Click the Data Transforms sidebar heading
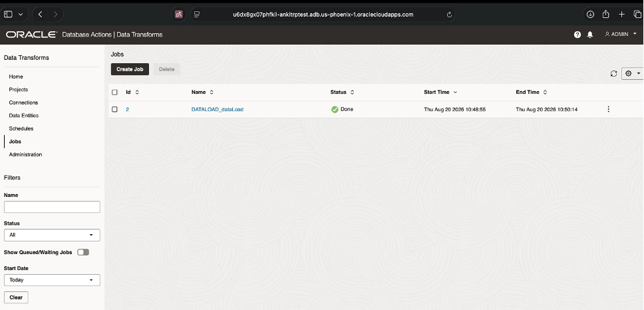The width and height of the screenshot is (644, 310). click(x=27, y=58)
